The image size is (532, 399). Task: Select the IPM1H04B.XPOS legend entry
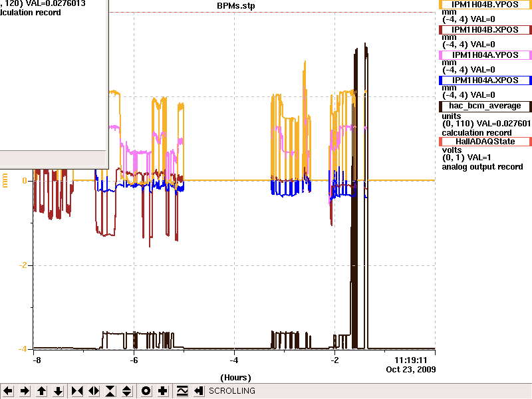click(x=485, y=30)
